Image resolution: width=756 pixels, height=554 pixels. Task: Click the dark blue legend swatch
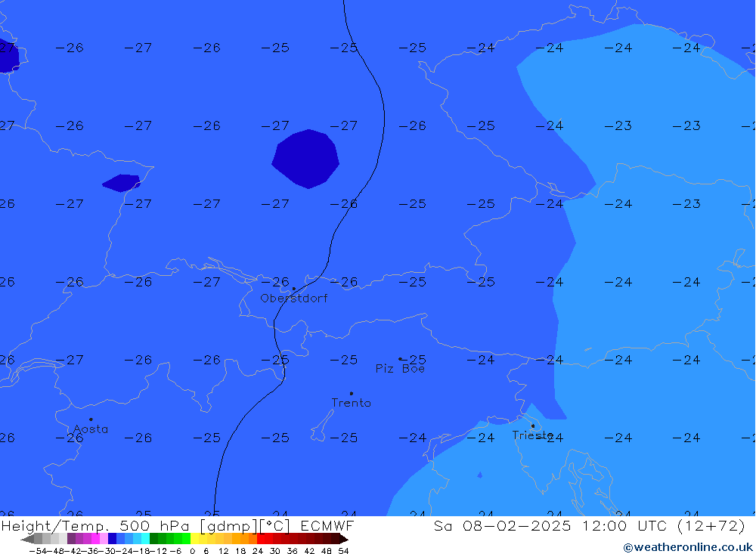pyautogui.click(x=112, y=539)
